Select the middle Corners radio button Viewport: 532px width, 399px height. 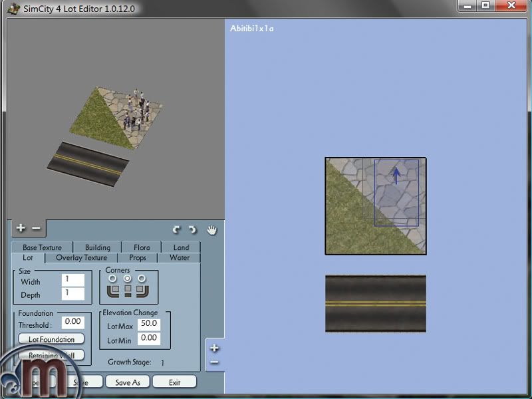(127, 279)
